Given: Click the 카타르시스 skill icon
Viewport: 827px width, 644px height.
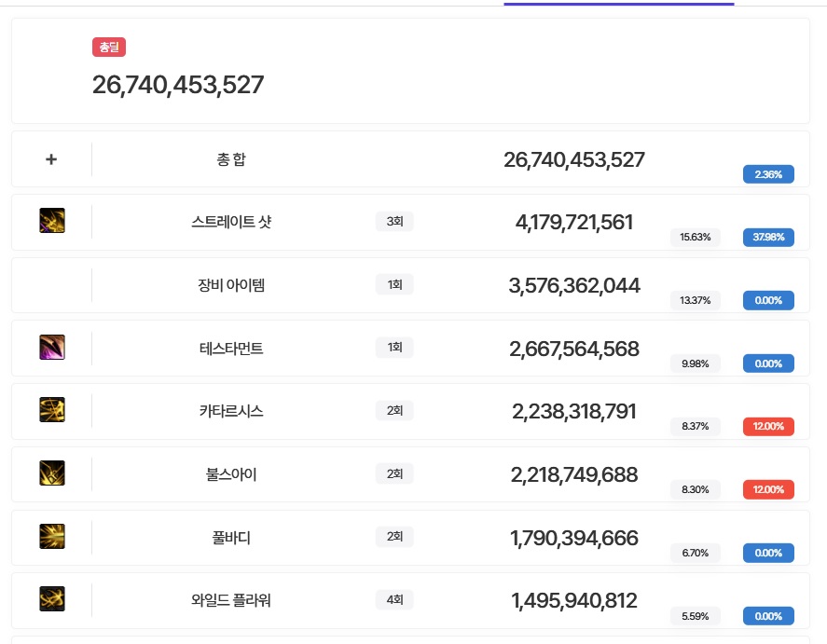Looking at the screenshot, I should (52, 410).
